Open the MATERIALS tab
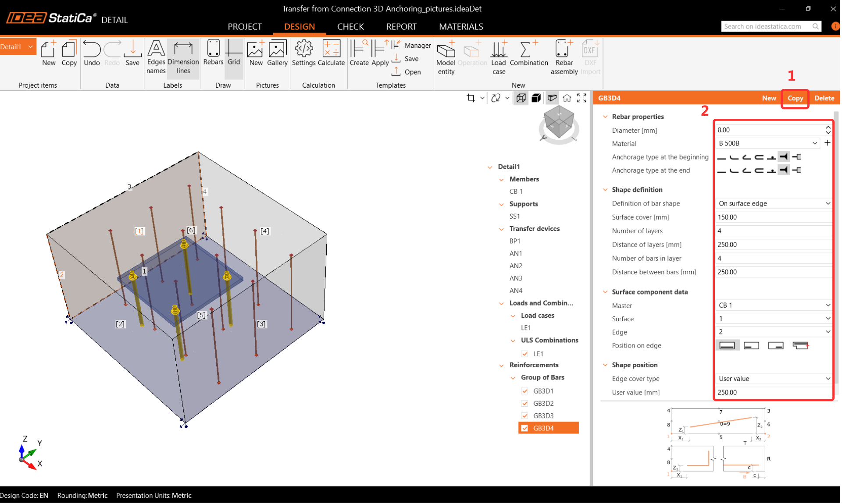This screenshot has width=842, height=504. [x=461, y=27]
